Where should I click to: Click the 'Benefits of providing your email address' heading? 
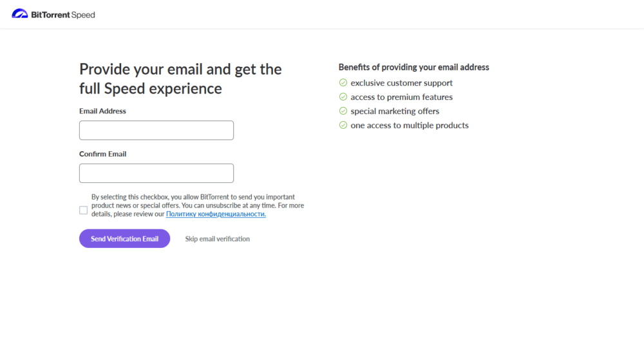(x=414, y=67)
